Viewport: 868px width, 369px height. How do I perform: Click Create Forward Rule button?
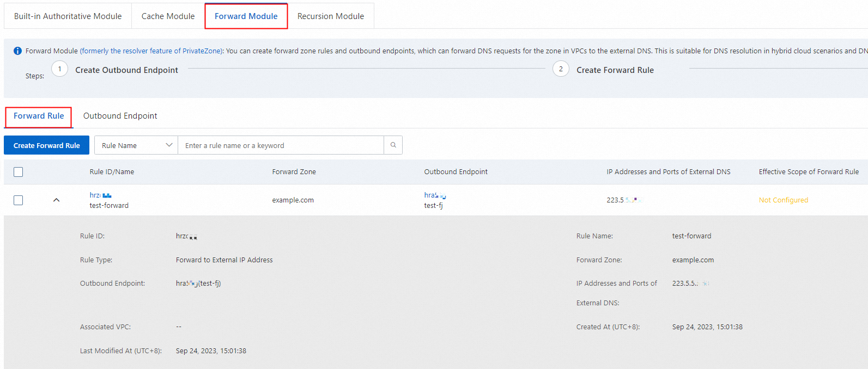(x=47, y=145)
